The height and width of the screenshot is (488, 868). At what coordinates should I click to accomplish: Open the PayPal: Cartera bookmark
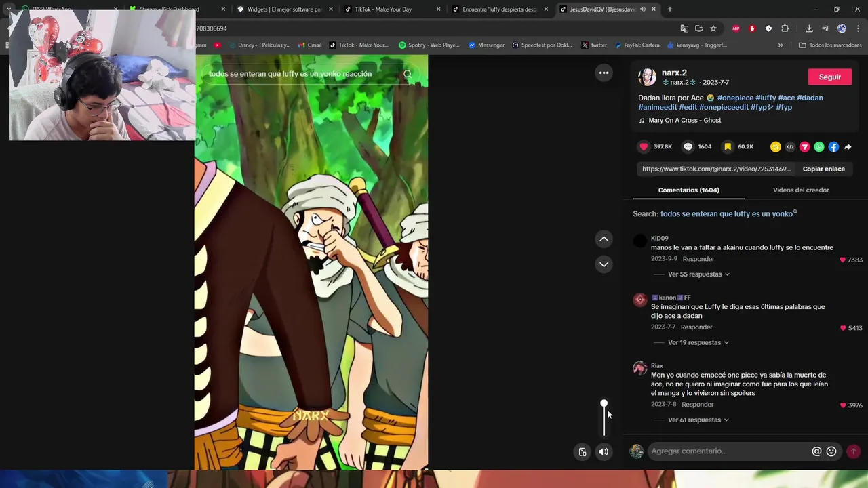pyautogui.click(x=637, y=45)
